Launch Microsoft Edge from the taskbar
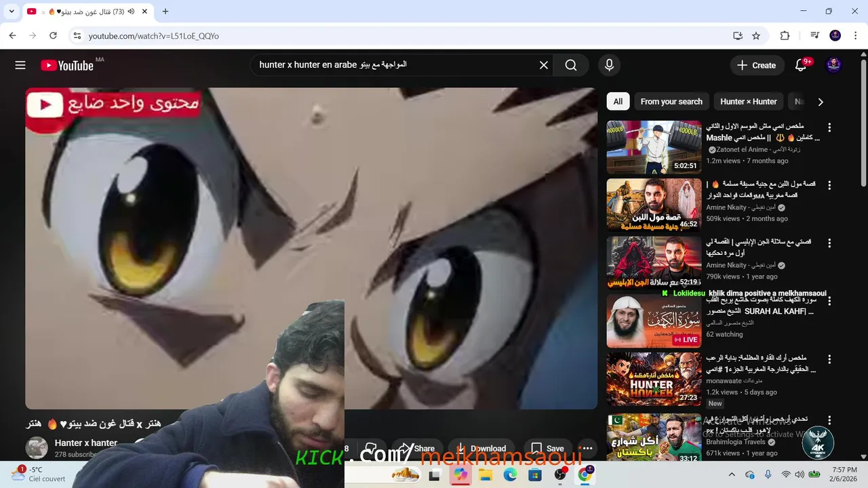Image resolution: width=868 pixels, height=488 pixels. pos(510,475)
